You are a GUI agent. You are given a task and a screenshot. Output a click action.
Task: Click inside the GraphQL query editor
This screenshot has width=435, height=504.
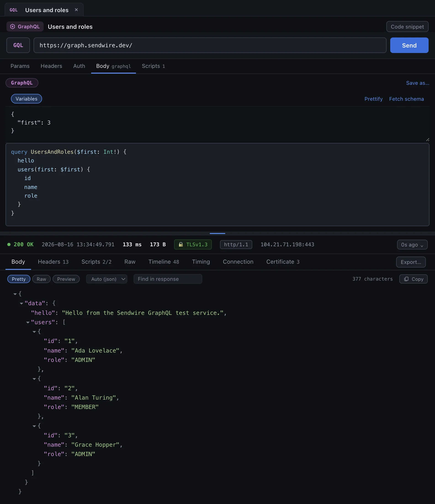[x=217, y=185]
